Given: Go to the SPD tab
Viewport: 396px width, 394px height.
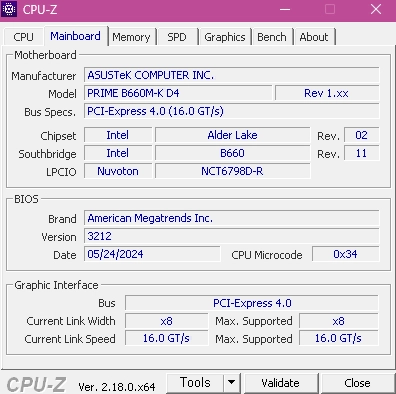Looking at the screenshot, I should coord(177,37).
